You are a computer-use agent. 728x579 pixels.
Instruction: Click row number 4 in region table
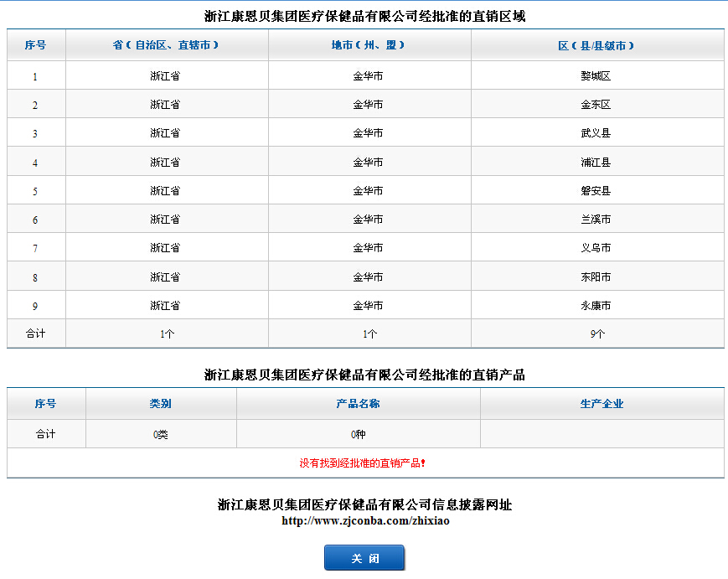[35, 163]
